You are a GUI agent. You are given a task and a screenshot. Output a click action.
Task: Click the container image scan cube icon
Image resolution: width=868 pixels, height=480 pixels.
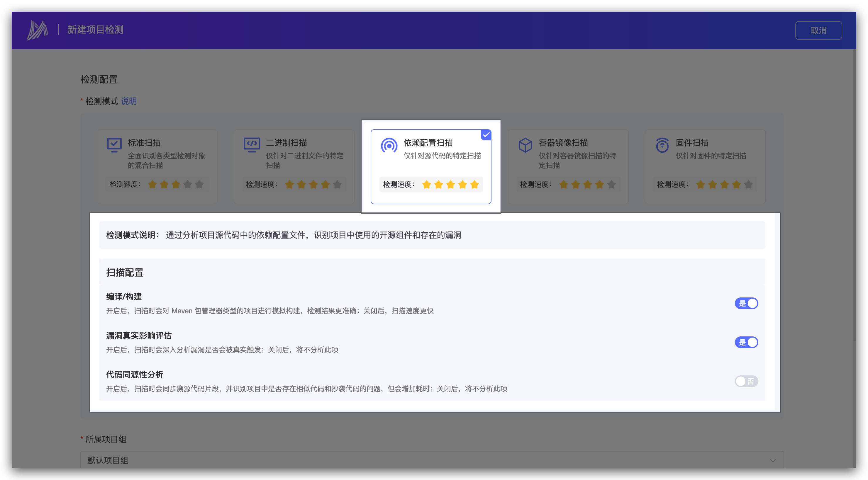click(525, 145)
